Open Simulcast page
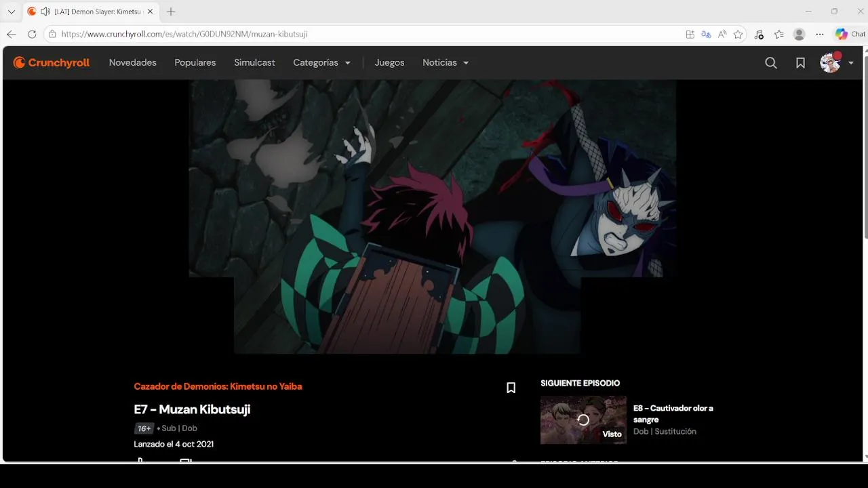Viewport: 868px width, 488px height. pos(254,63)
